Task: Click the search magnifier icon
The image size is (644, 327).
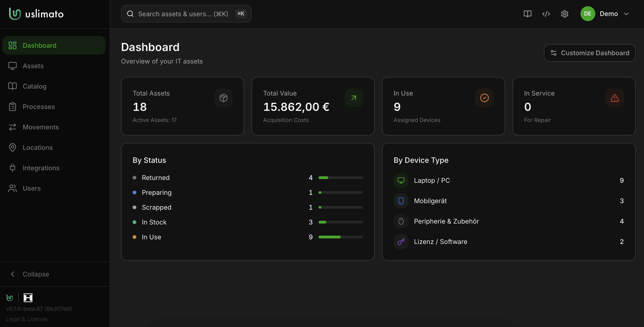Action: tap(130, 14)
